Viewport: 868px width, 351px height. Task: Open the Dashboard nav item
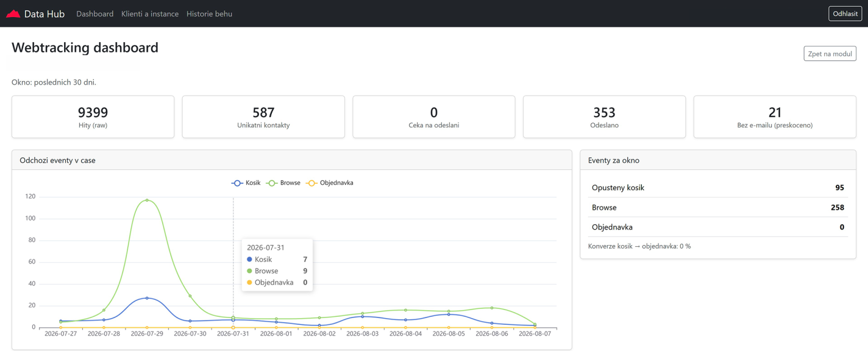[94, 13]
